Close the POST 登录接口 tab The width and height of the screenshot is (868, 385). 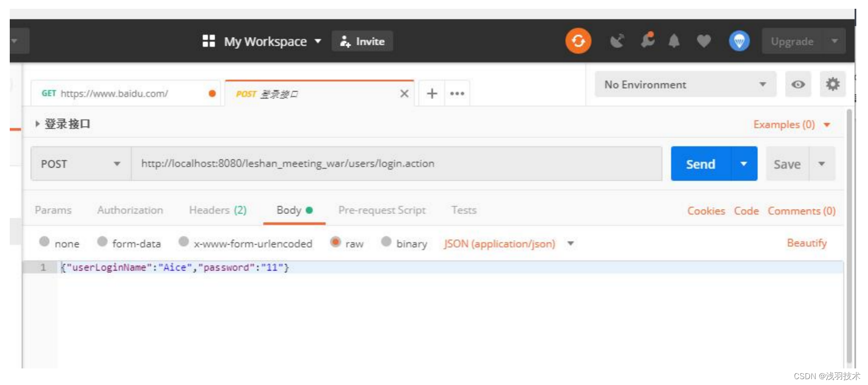point(404,94)
